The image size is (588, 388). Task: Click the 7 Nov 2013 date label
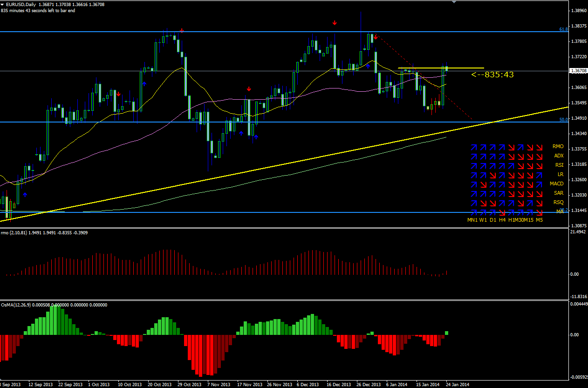219,385
